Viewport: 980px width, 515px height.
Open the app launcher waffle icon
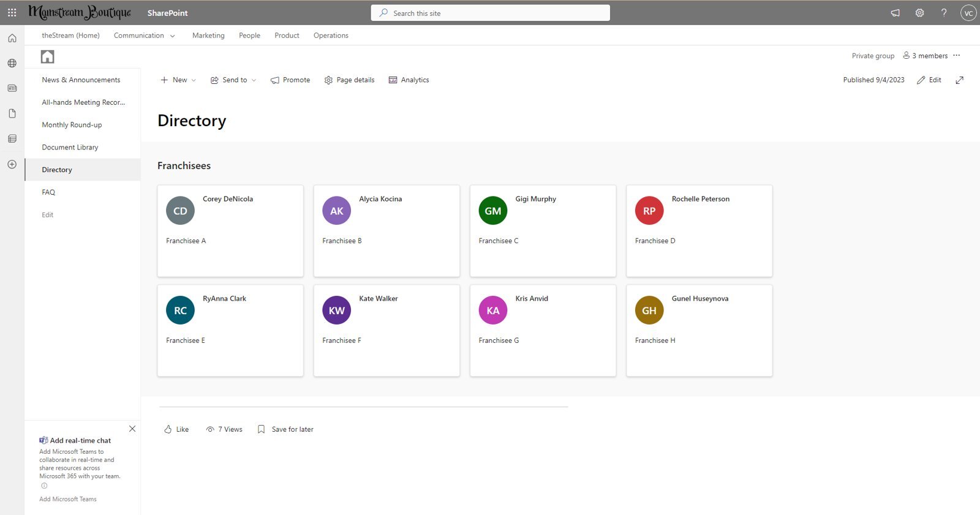tap(12, 12)
